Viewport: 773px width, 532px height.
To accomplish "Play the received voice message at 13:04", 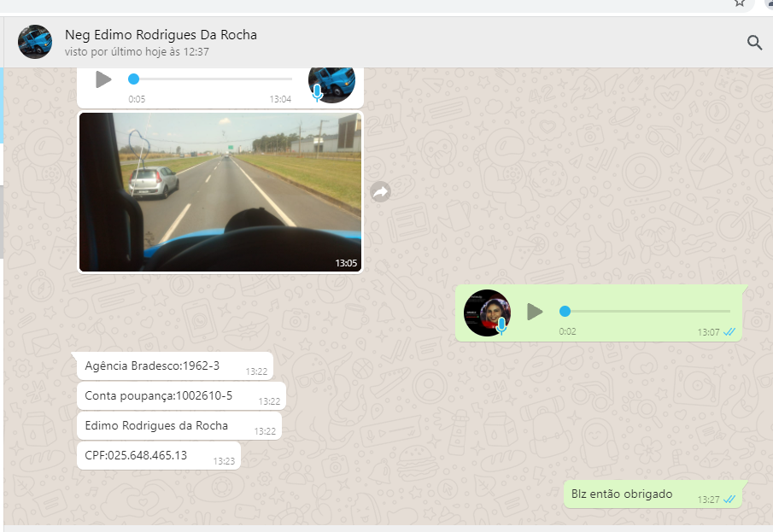I will (103, 79).
